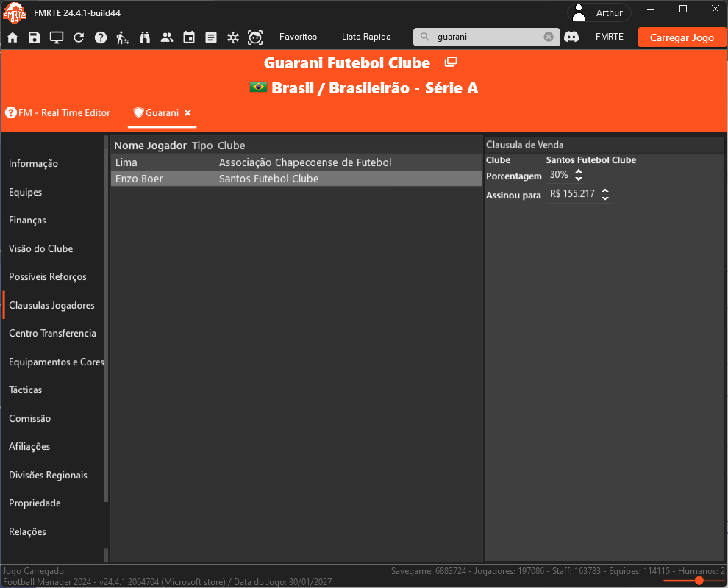Click the FMRTE toolbar link

[609, 37]
